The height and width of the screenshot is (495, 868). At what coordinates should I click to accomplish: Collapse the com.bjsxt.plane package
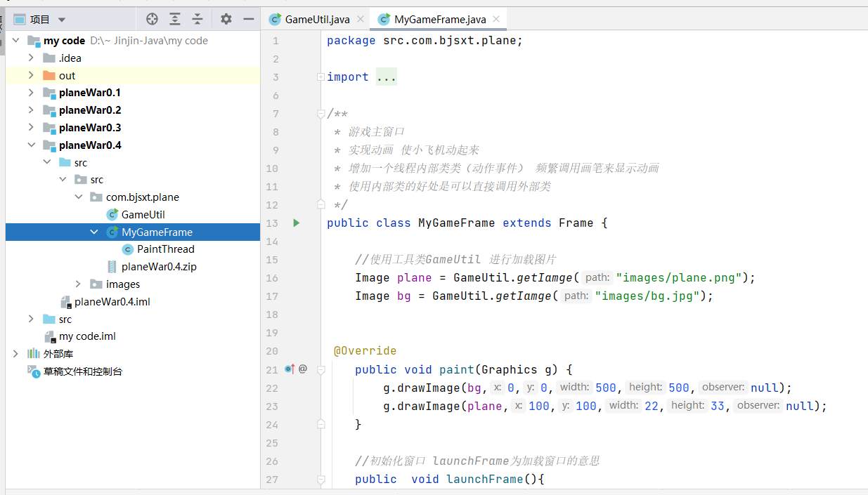(x=79, y=197)
